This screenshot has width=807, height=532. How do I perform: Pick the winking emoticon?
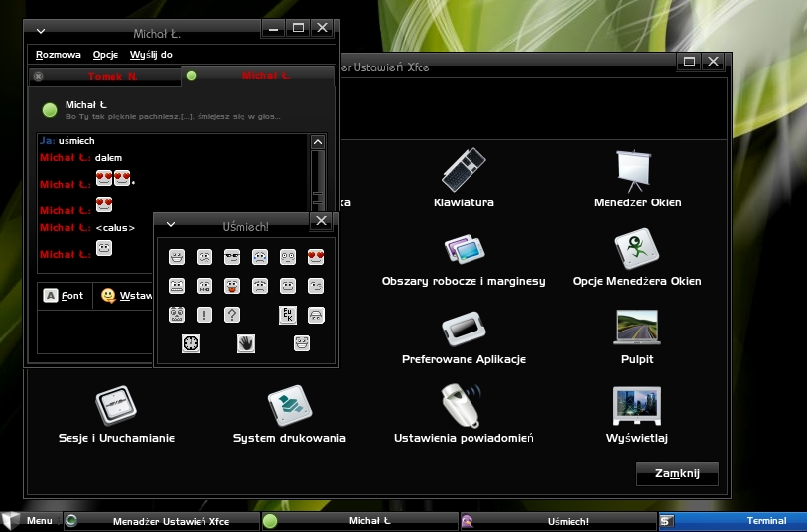click(x=316, y=286)
